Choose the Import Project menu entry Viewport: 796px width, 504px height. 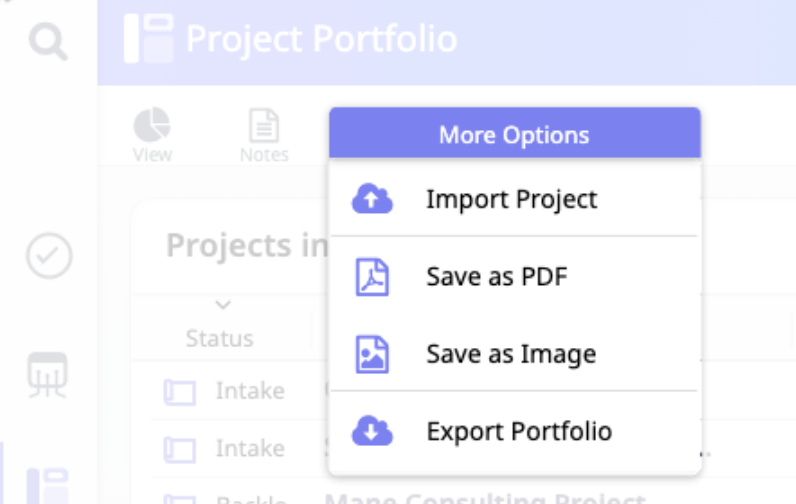pos(511,199)
